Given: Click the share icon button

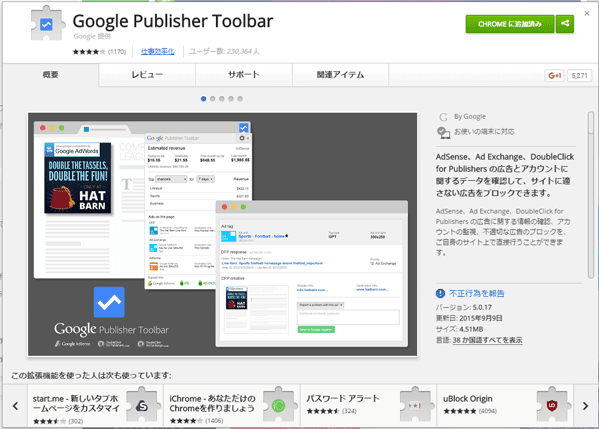Looking at the screenshot, I should click(565, 24).
